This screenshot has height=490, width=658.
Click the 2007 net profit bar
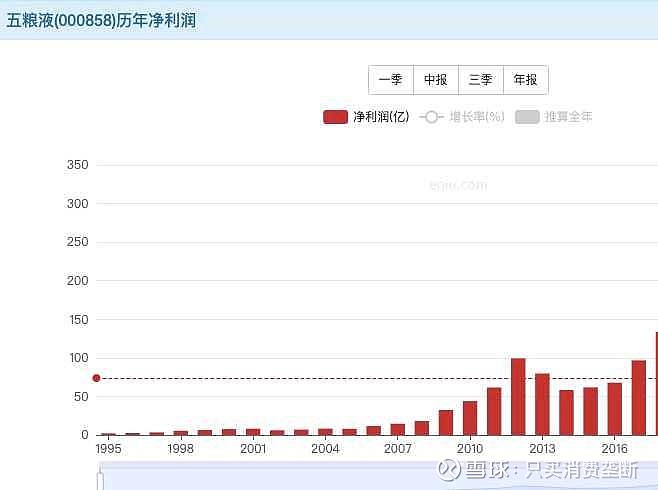(x=398, y=430)
